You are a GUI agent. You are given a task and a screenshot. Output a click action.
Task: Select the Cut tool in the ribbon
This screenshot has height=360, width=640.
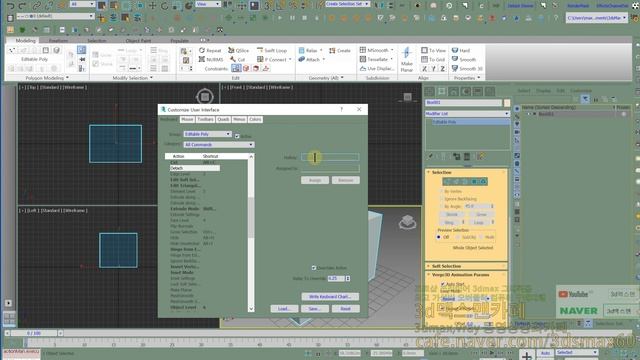(x=238, y=59)
